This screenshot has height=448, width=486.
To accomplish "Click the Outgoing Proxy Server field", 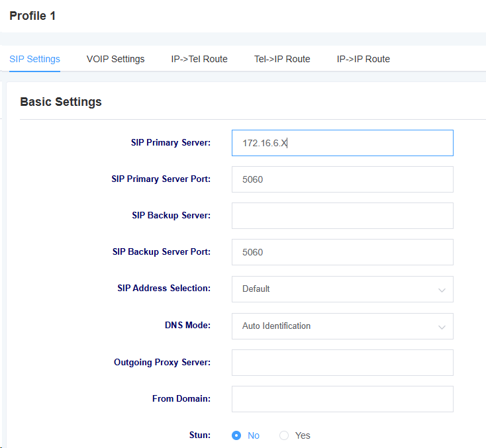I will [x=342, y=363].
